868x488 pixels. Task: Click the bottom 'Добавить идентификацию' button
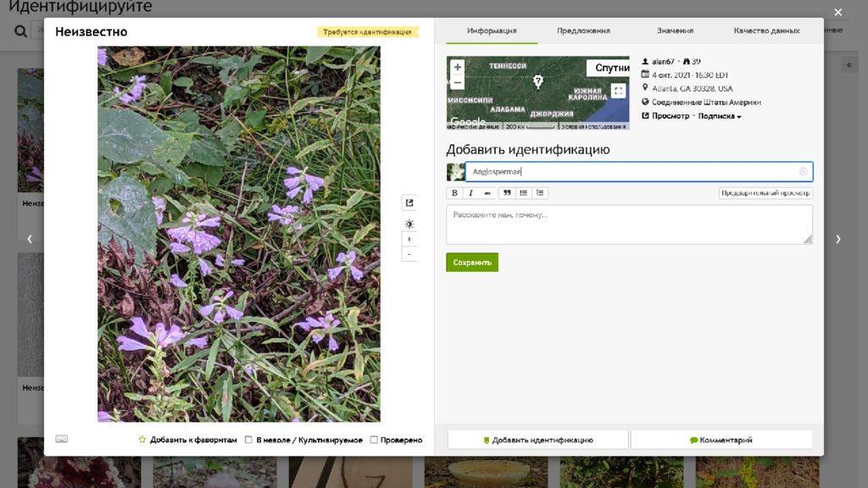[x=537, y=440]
